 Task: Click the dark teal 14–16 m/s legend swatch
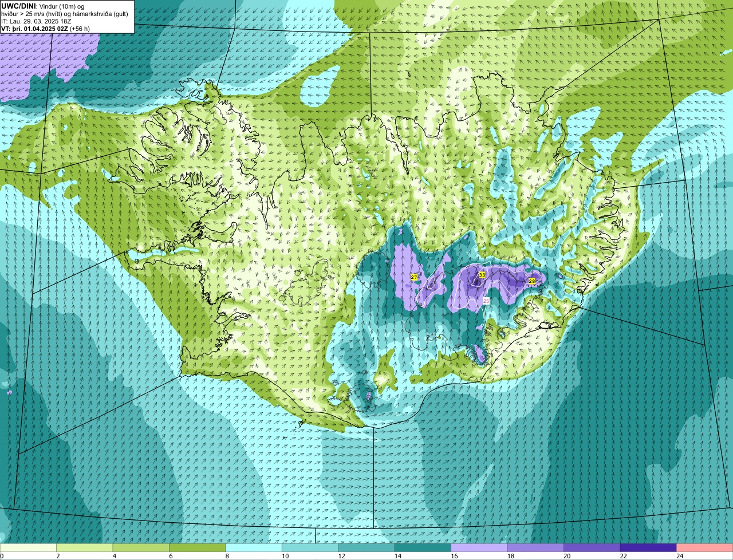click(423, 547)
